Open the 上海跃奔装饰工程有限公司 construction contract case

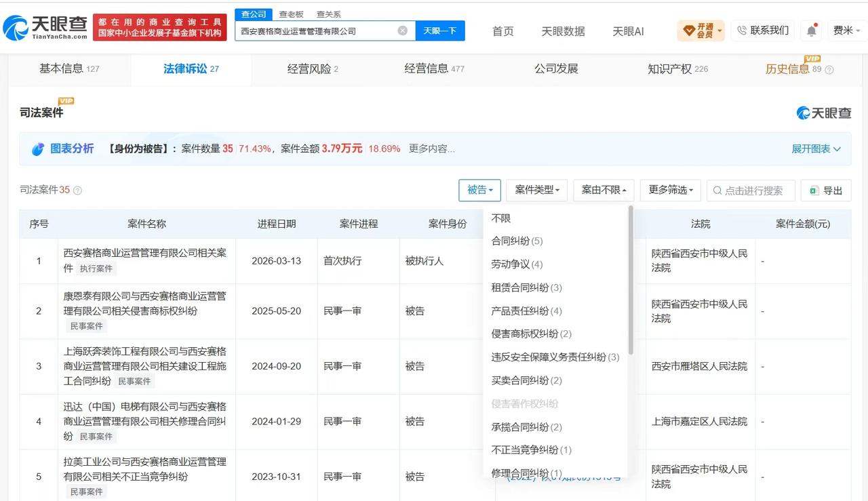point(144,366)
